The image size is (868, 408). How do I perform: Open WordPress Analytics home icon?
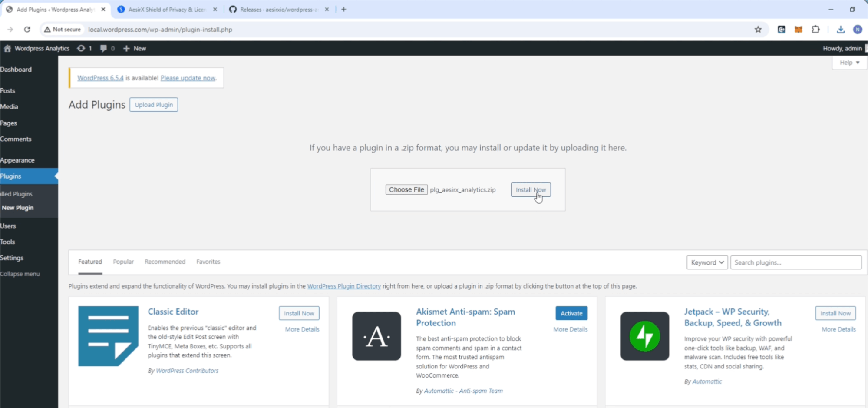7,48
